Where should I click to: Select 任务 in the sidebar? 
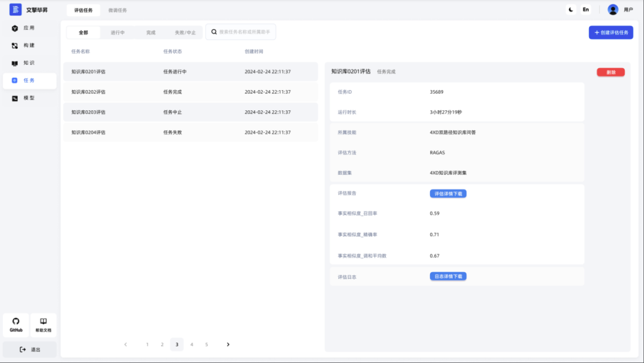click(x=30, y=81)
